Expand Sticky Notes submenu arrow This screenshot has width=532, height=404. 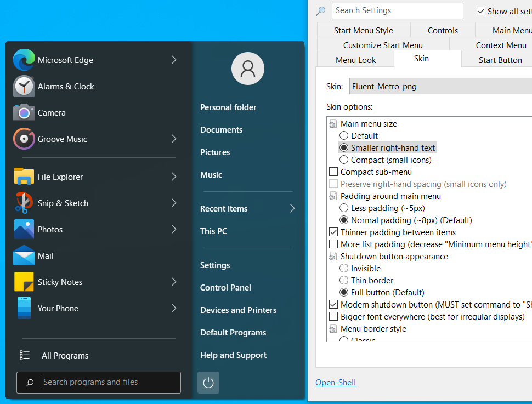(174, 282)
